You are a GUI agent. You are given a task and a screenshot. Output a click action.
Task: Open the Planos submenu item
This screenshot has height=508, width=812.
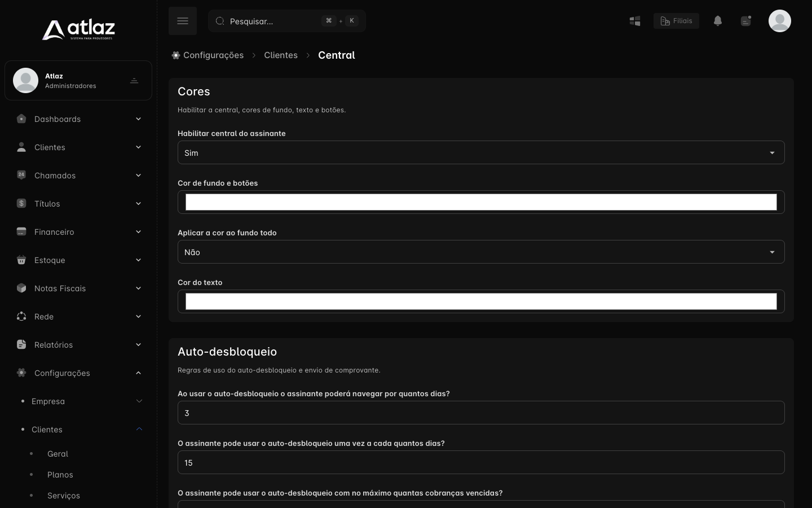point(60,475)
